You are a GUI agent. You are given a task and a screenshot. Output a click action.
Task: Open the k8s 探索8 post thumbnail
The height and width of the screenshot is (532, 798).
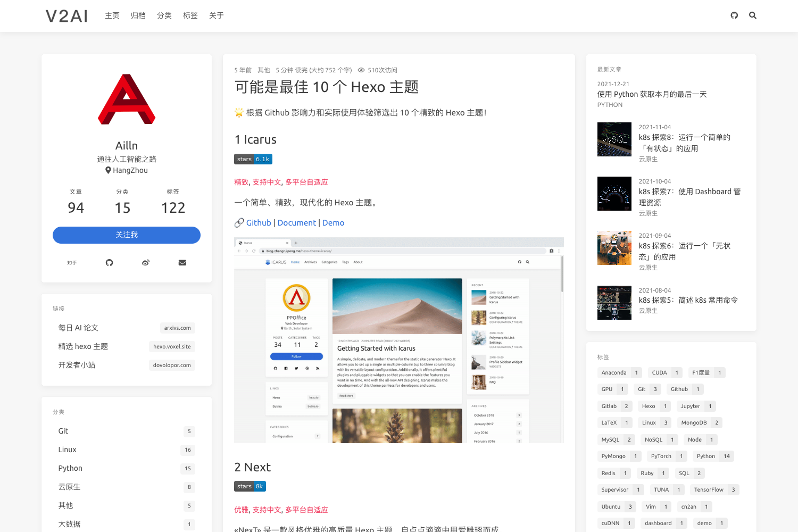[x=614, y=139]
